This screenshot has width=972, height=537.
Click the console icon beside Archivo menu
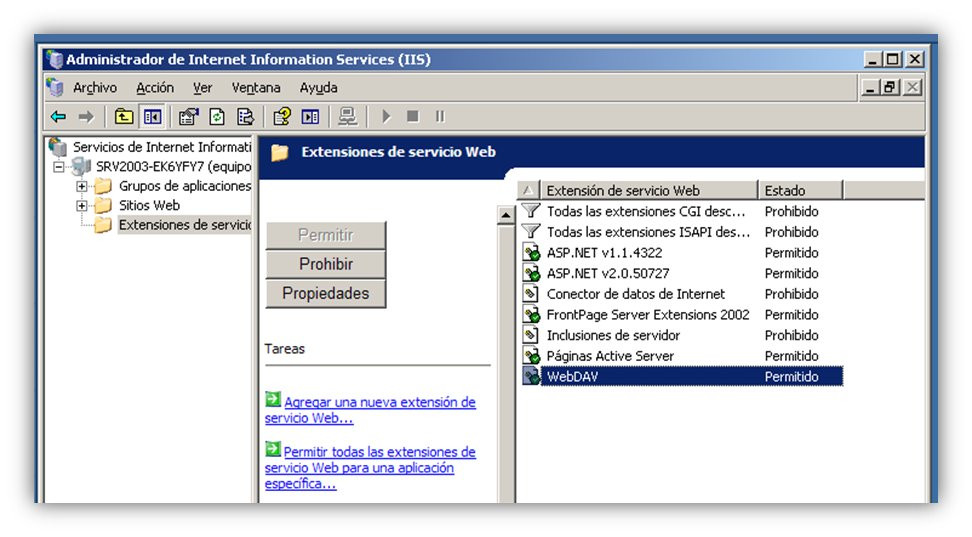click(x=55, y=87)
